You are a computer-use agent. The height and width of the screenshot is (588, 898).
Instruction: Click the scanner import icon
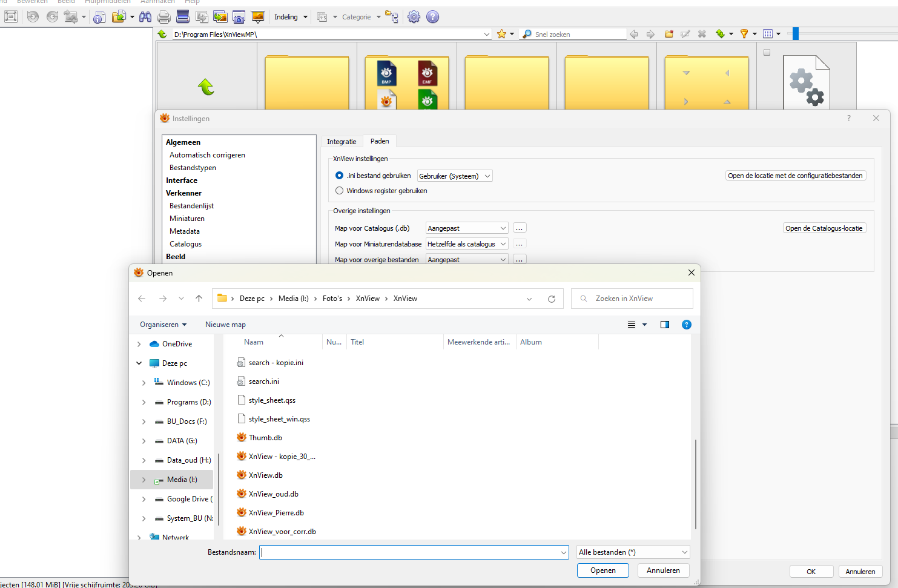tap(182, 17)
